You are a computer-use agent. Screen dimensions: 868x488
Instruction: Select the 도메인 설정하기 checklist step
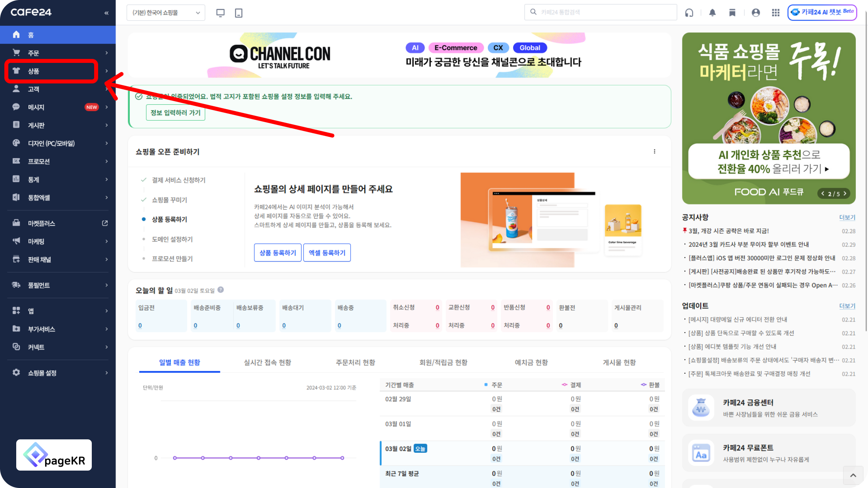172,239
